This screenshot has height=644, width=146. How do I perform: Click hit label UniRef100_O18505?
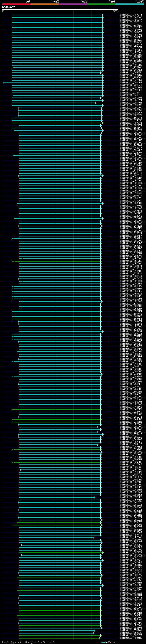[131, 628]
